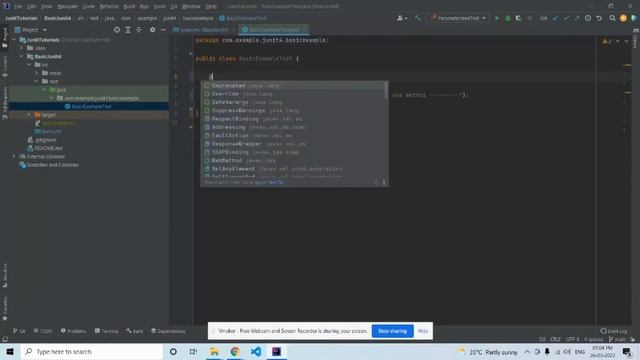Open File Explorer from the taskbar
This screenshot has width=640, height=360.
[x=214, y=351]
